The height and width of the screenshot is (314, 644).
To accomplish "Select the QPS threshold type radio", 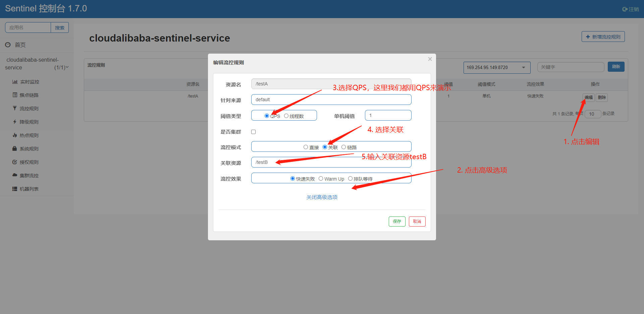I will [267, 116].
